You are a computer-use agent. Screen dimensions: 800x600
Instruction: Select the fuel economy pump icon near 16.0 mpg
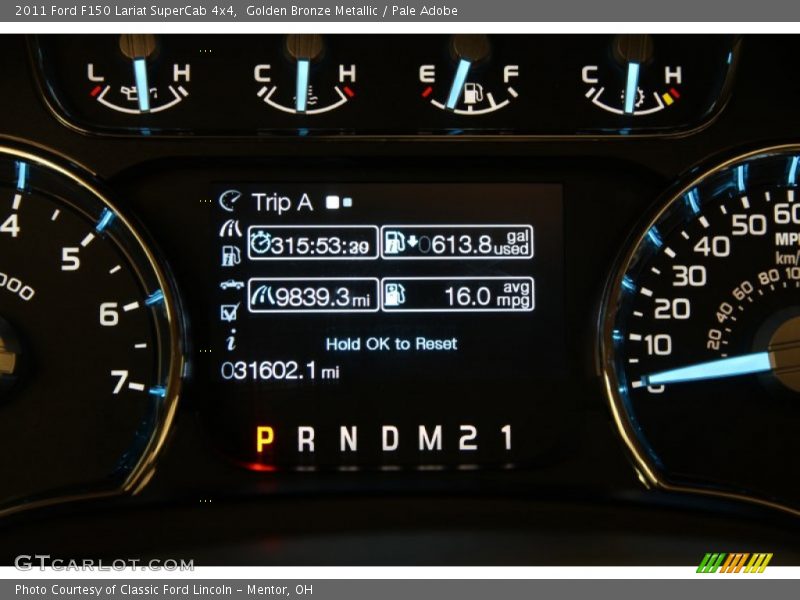click(394, 295)
